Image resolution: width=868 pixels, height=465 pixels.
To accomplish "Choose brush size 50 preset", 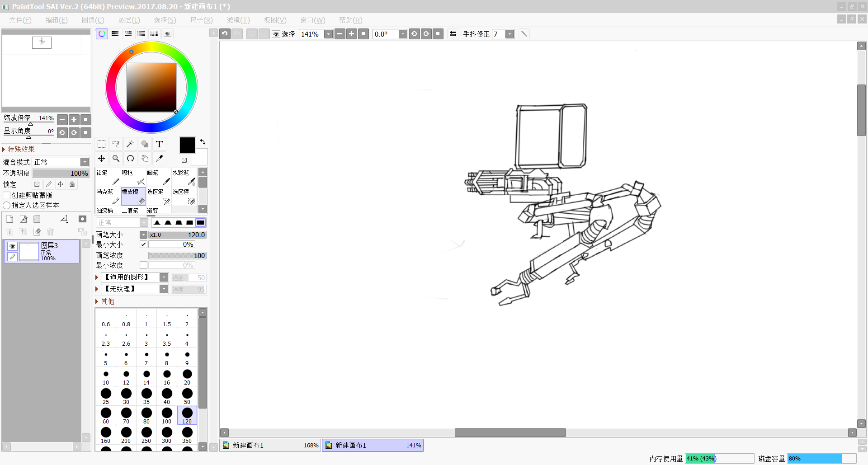I will pyautogui.click(x=187, y=396).
